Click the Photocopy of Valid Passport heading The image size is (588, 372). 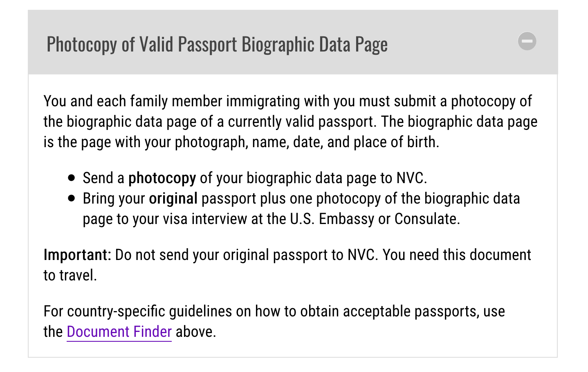217,44
